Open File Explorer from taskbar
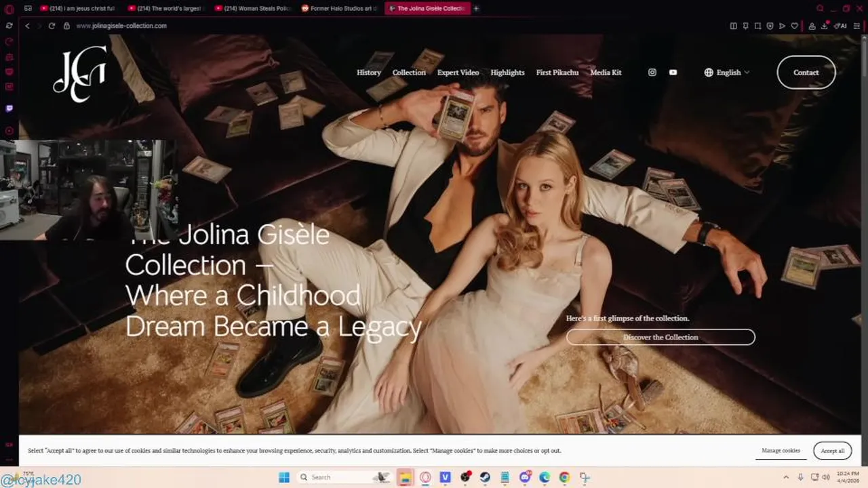Image resolution: width=868 pixels, height=488 pixels. [x=405, y=477]
